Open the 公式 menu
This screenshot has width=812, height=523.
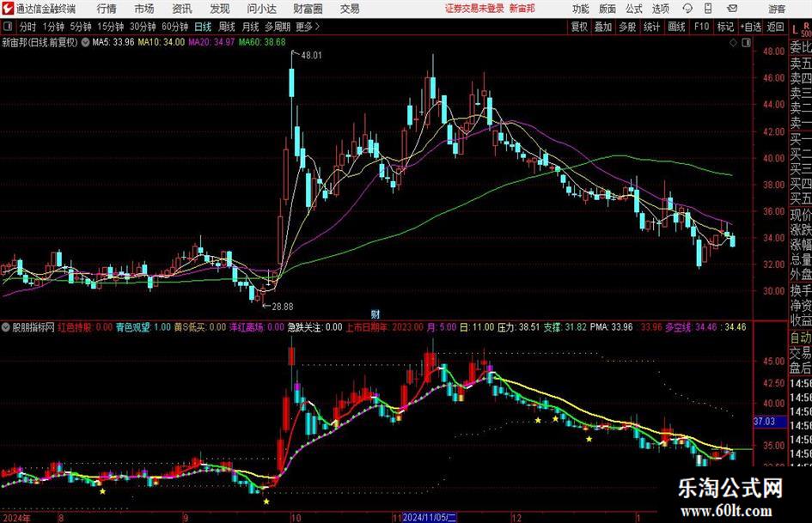point(634,9)
